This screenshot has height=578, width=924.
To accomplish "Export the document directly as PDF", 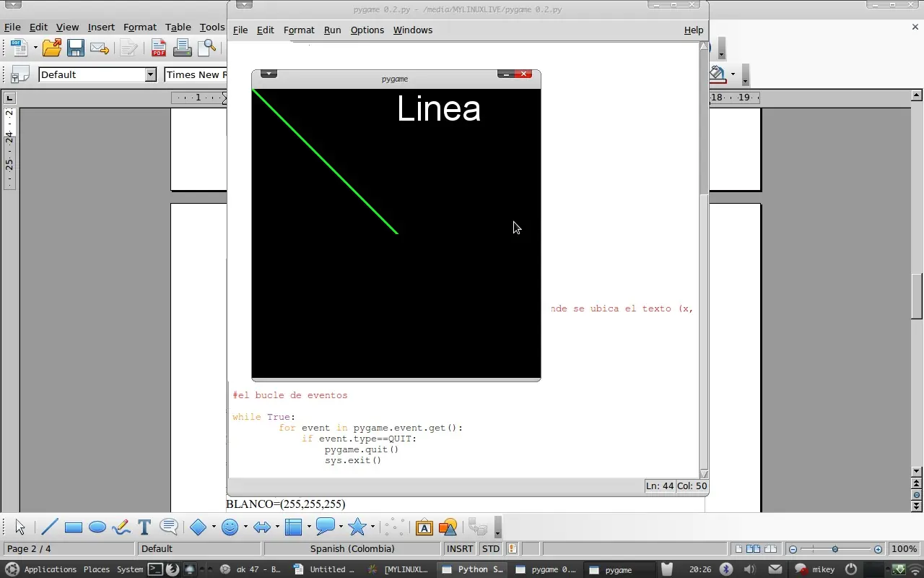I will (x=158, y=48).
